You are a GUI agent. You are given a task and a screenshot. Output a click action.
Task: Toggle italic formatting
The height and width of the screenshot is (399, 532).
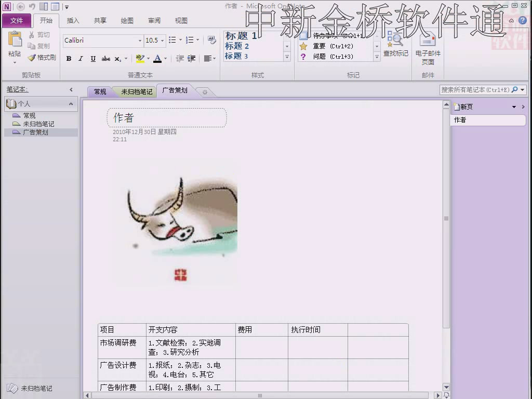pos(81,59)
